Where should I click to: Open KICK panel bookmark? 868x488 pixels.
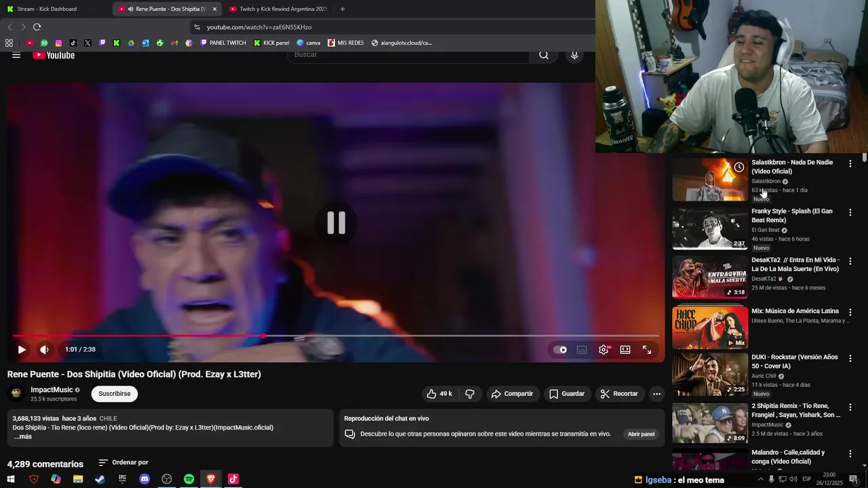pyautogui.click(x=271, y=43)
